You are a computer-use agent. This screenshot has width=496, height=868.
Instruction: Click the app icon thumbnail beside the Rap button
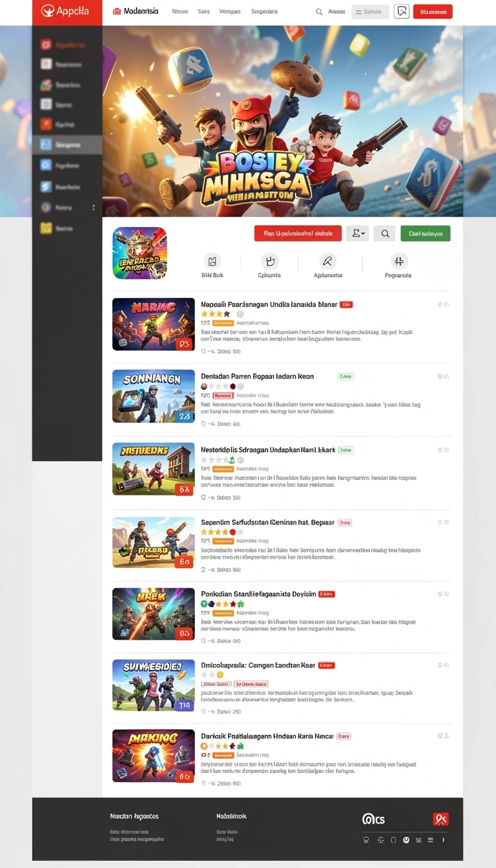pyautogui.click(x=139, y=253)
